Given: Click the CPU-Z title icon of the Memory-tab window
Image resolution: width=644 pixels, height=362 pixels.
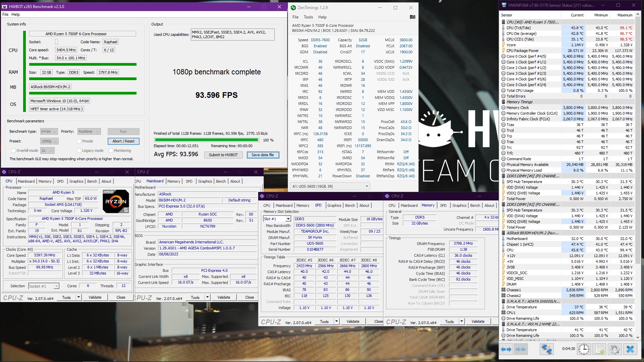Looking at the screenshot, I should pos(387,196).
